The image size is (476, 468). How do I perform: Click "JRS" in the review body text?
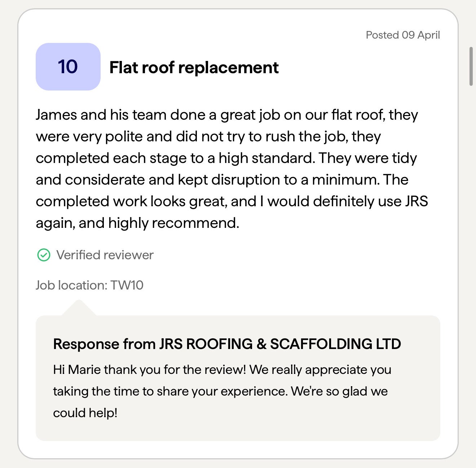pos(416,202)
